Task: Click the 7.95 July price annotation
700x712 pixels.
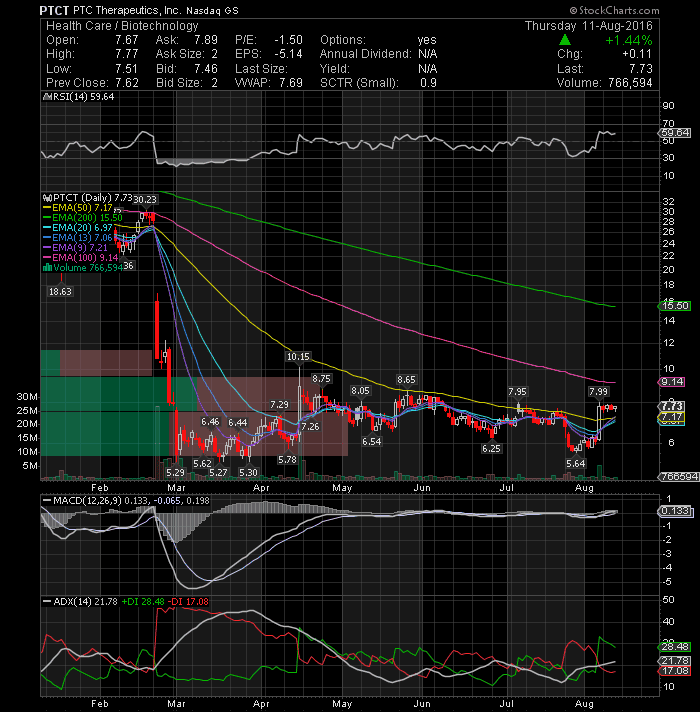Action: point(518,391)
